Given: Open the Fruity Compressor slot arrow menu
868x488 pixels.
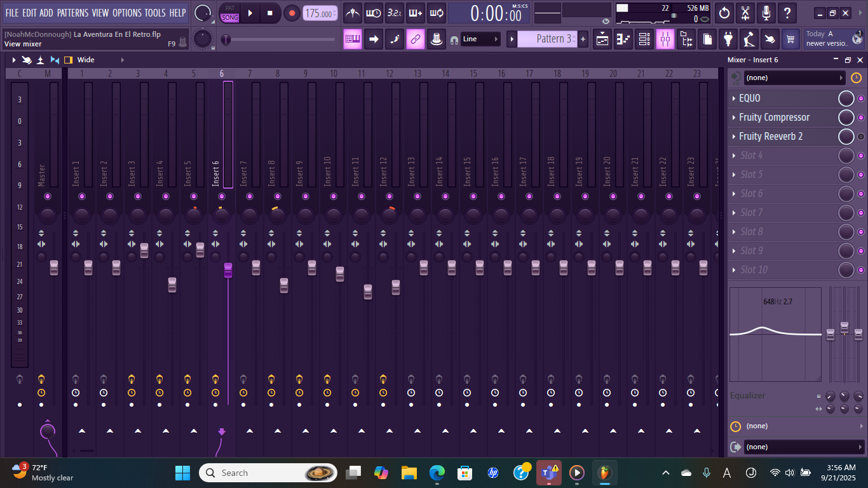Looking at the screenshot, I should [x=734, y=118].
